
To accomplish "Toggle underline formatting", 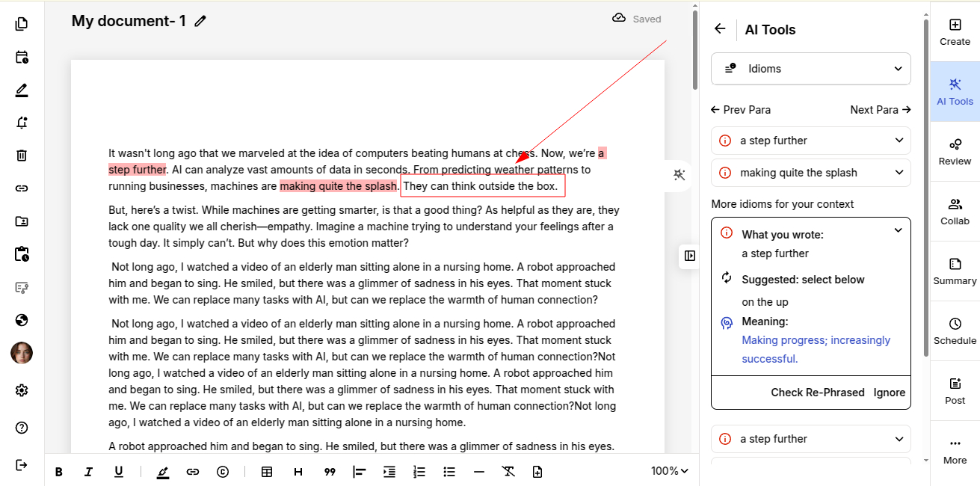I will pos(119,472).
